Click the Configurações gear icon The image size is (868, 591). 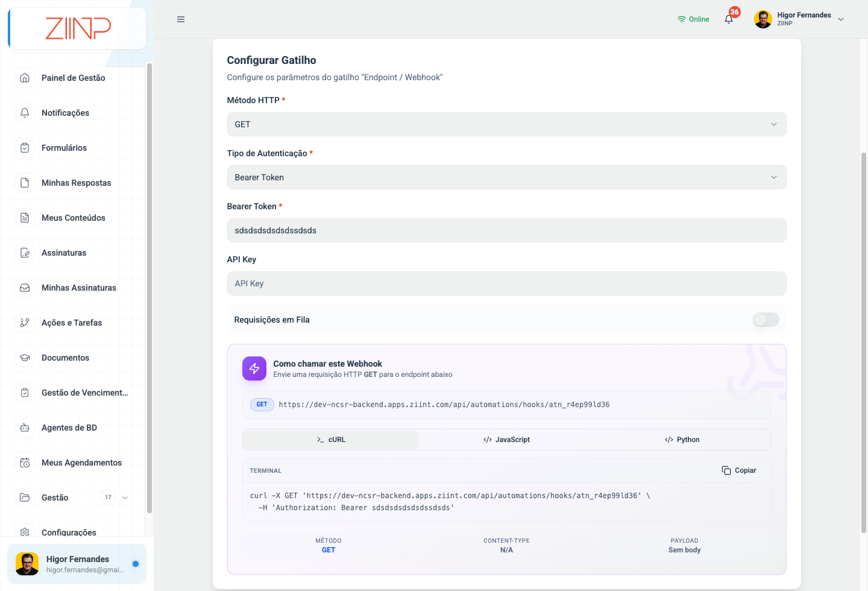coord(25,533)
